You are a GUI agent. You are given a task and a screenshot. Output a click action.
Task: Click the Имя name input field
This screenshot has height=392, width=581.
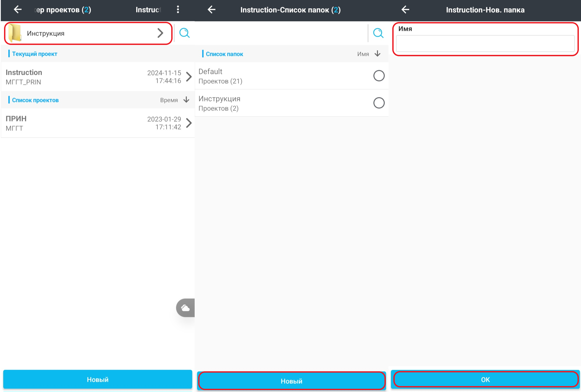(x=485, y=44)
